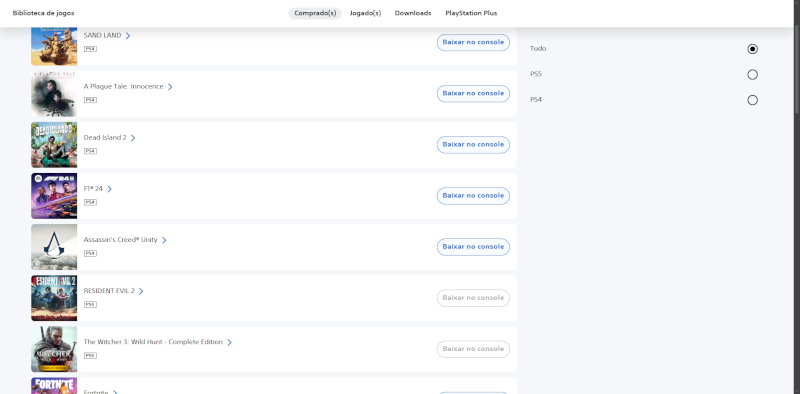
Task: Open A Plague Tale: Innocence cover thumbnail
Action: click(x=54, y=94)
